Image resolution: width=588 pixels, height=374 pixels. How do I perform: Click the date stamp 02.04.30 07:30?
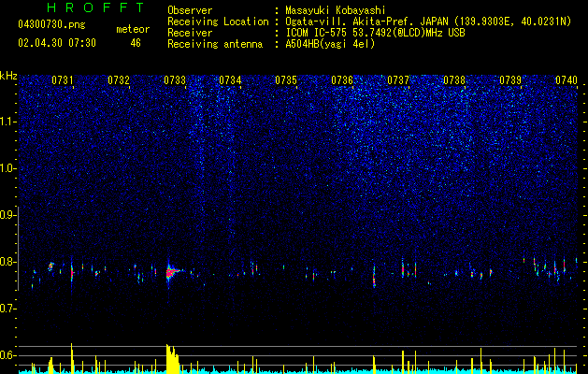57,43
